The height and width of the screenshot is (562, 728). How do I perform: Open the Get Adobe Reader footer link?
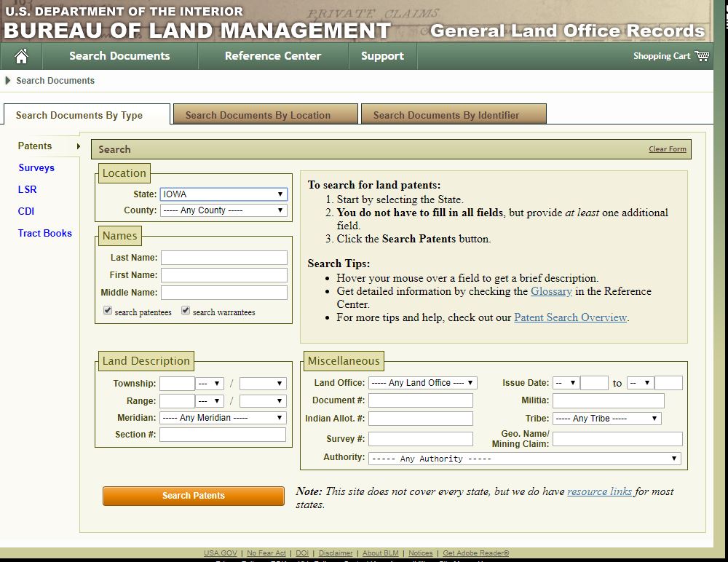[x=476, y=553]
